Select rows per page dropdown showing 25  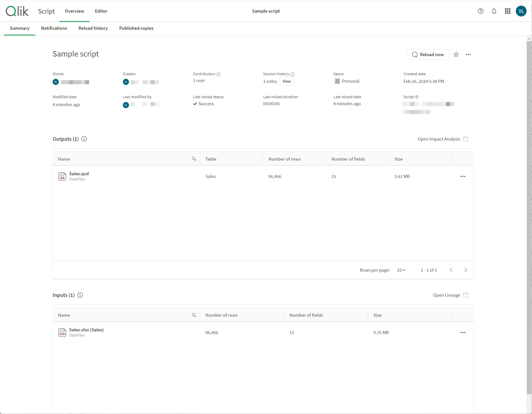tap(401, 270)
